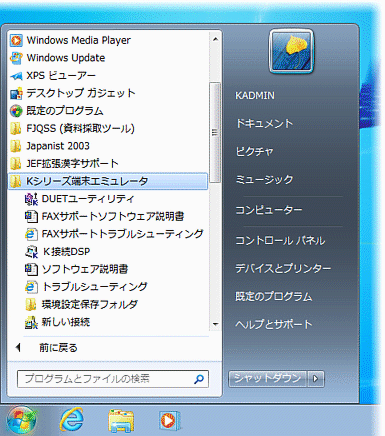Viewport: 385px width, 436px height.
Task: Expand the JEF拡張漢字サポート folder label
Action: click(x=72, y=164)
